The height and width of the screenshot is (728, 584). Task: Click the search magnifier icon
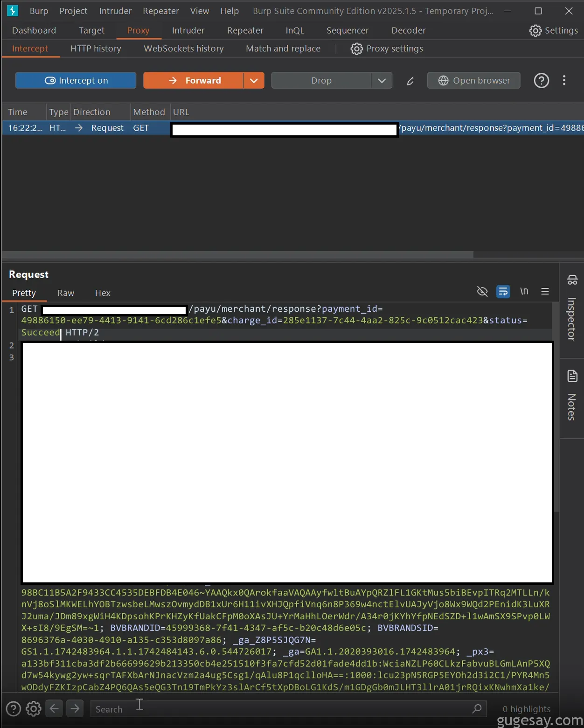pos(477,709)
